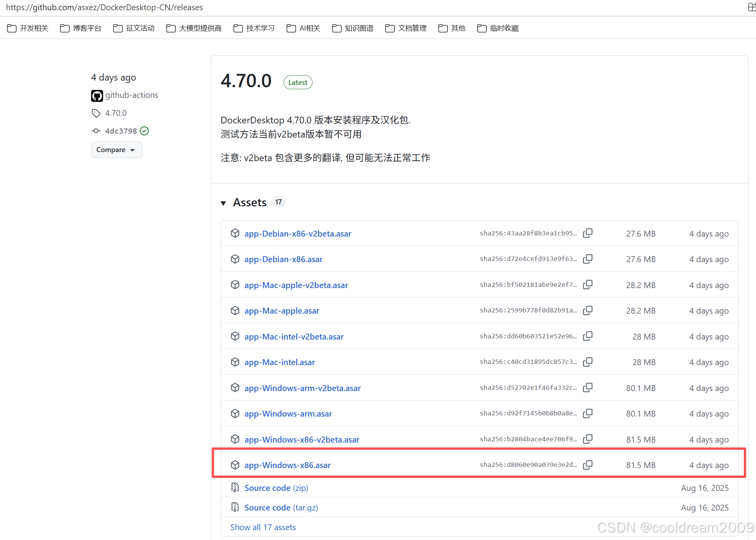
Task: Open commit 4dc3798 link
Action: (x=121, y=131)
